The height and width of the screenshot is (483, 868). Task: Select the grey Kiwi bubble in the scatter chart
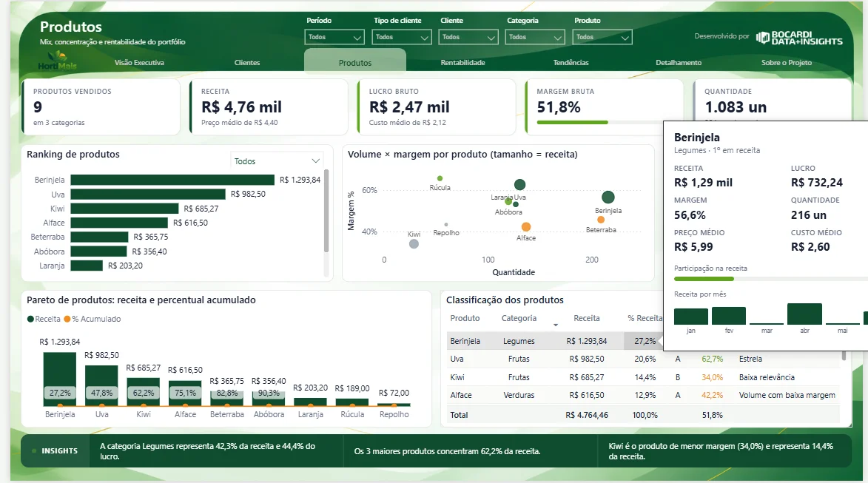414,243
